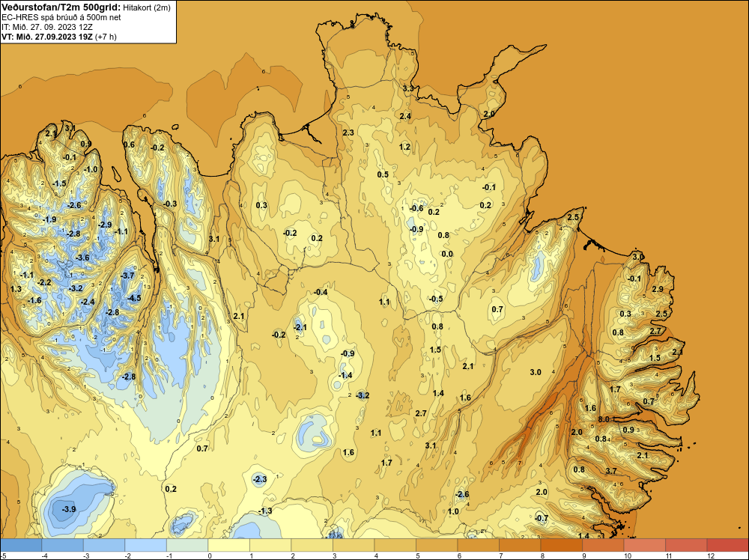Click the -1.3 temperature value
Viewport: 749px width, 560px height.
point(264,511)
